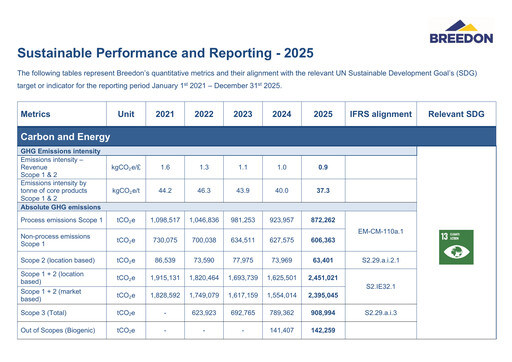Click the 'Relevant SDG' column header

(456, 114)
